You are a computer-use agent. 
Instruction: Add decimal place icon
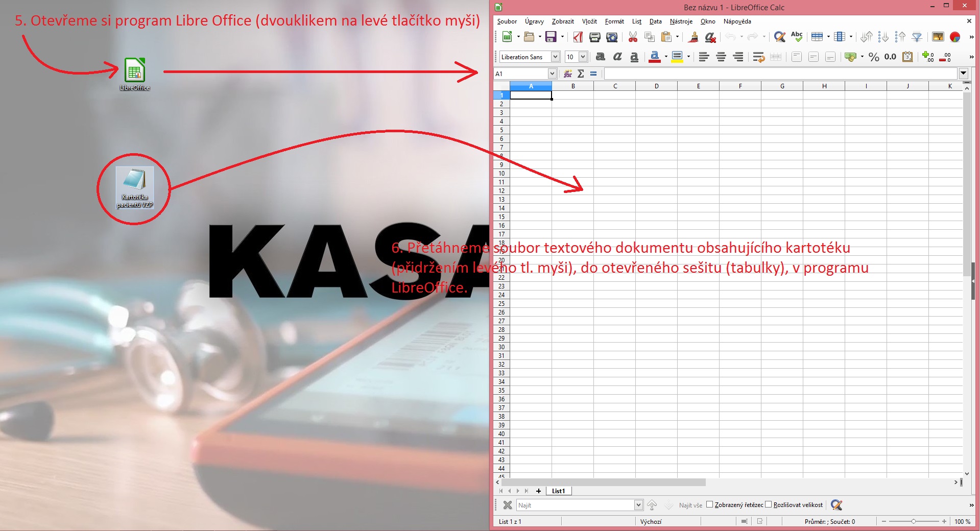[928, 57]
